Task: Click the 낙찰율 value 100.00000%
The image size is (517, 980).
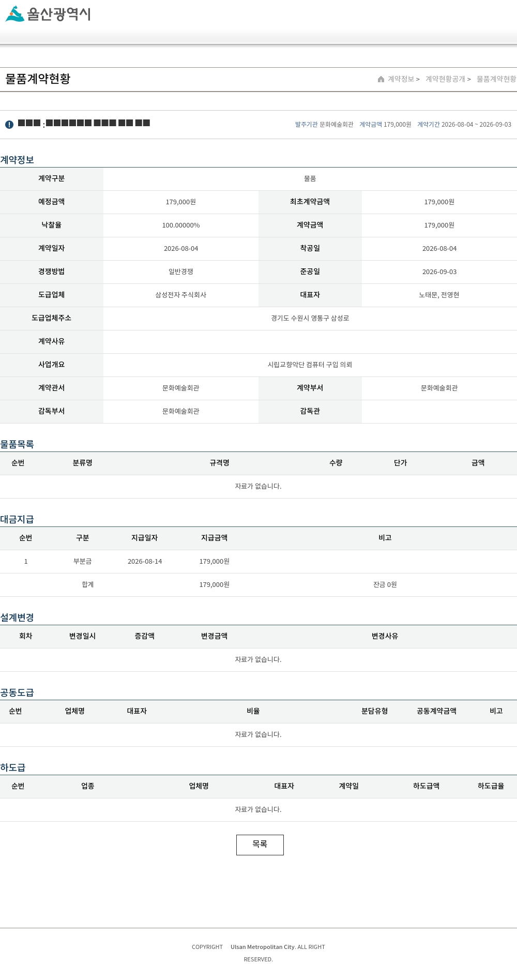Action: (181, 225)
